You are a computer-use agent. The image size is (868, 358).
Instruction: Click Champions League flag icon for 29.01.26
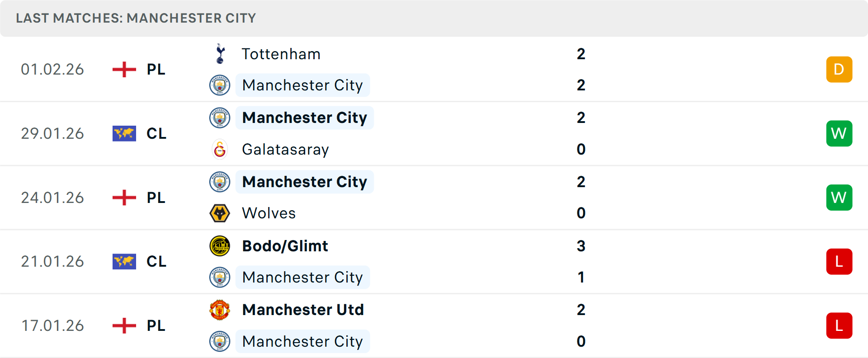[124, 133]
